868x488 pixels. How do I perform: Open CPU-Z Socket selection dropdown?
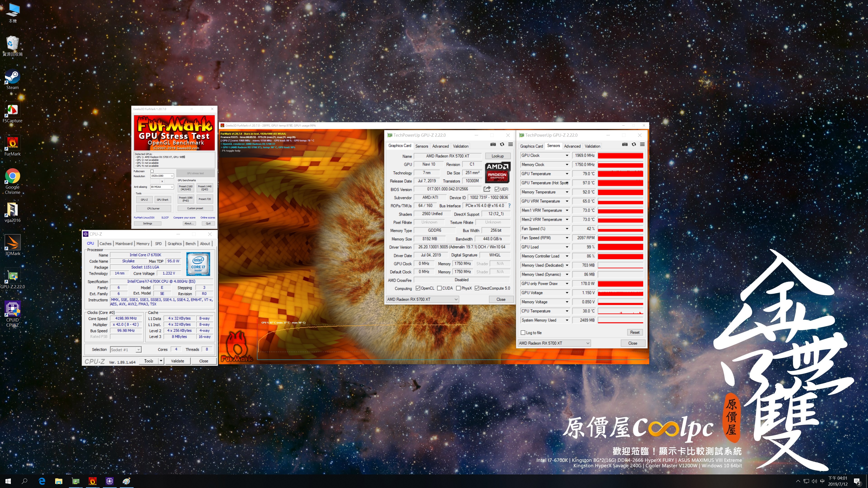click(126, 350)
